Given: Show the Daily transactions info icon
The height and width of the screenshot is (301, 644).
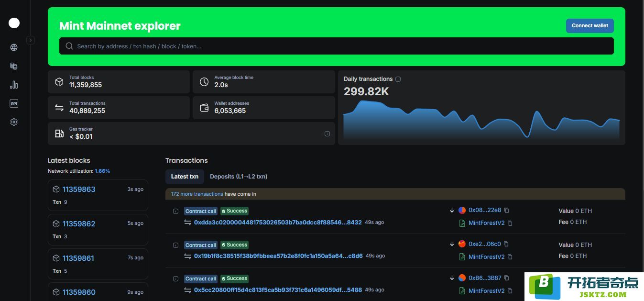Looking at the screenshot, I should click(x=398, y=79).
